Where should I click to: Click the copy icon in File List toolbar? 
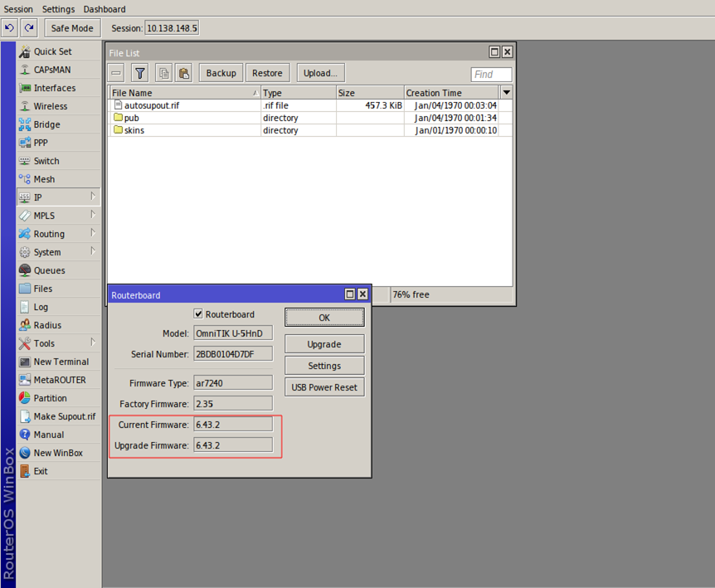tap(163, 73)
